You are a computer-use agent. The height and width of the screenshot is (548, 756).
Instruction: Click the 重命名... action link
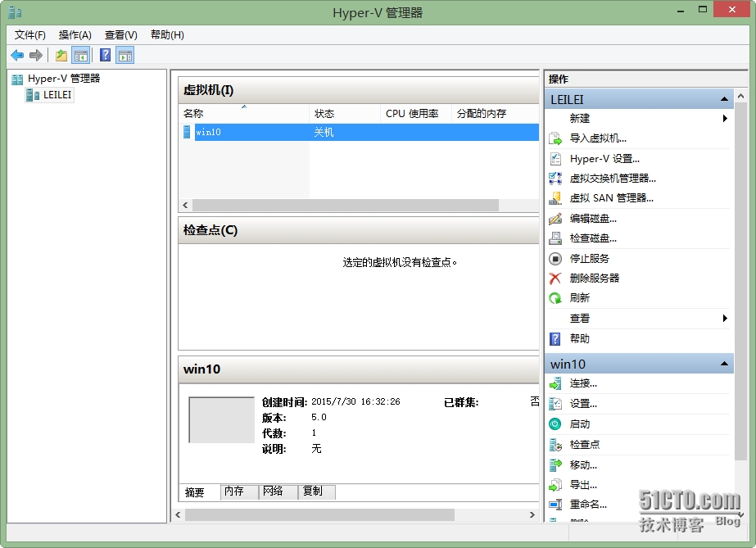588,505
